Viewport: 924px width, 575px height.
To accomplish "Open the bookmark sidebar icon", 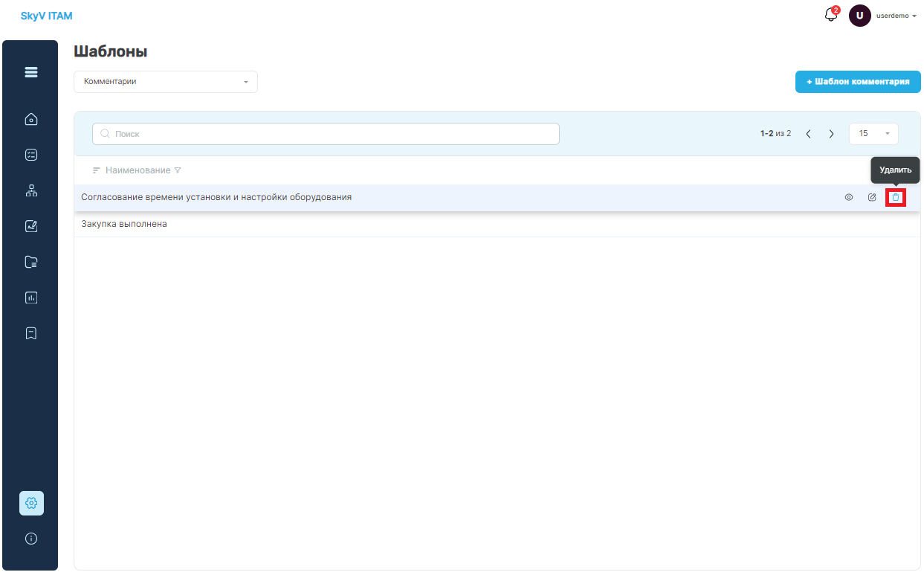I will coord(31,333).
